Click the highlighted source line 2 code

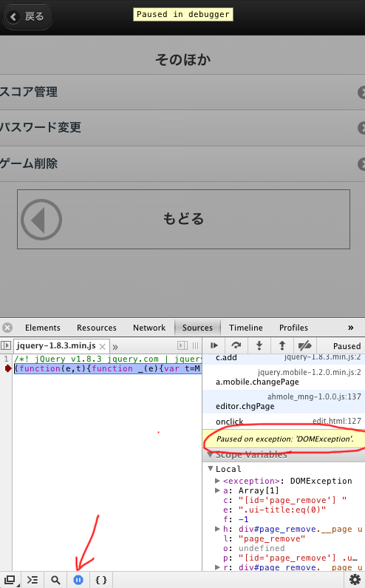pyautogui.click(x=107, y=368)
